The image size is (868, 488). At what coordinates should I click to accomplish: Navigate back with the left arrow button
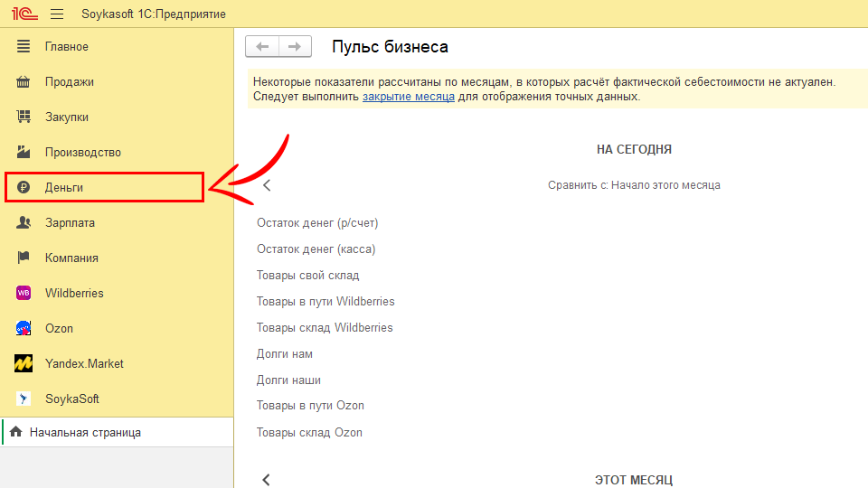tap(262, 47)
